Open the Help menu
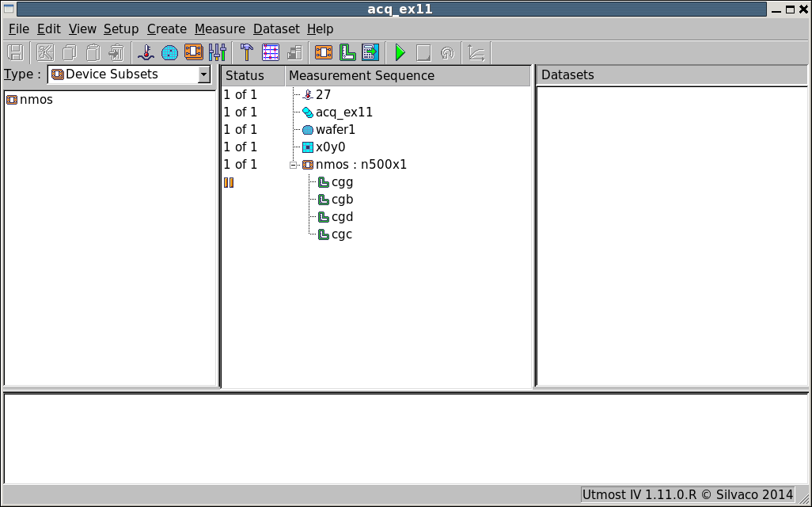Image resolution: width=812 pixels, height=507 pixels. point(320,29)
